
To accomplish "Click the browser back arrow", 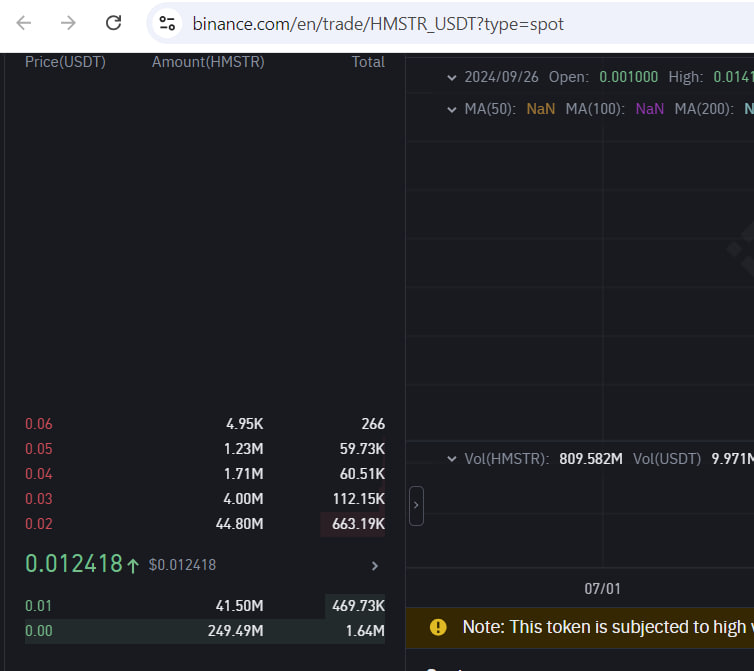I will [x=24, y=23].
